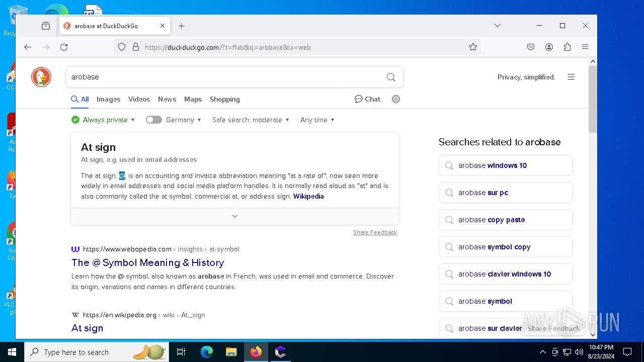Select related search arobase windows 10
The height and width of the screenshot is (362, 644).
[506, 165]
